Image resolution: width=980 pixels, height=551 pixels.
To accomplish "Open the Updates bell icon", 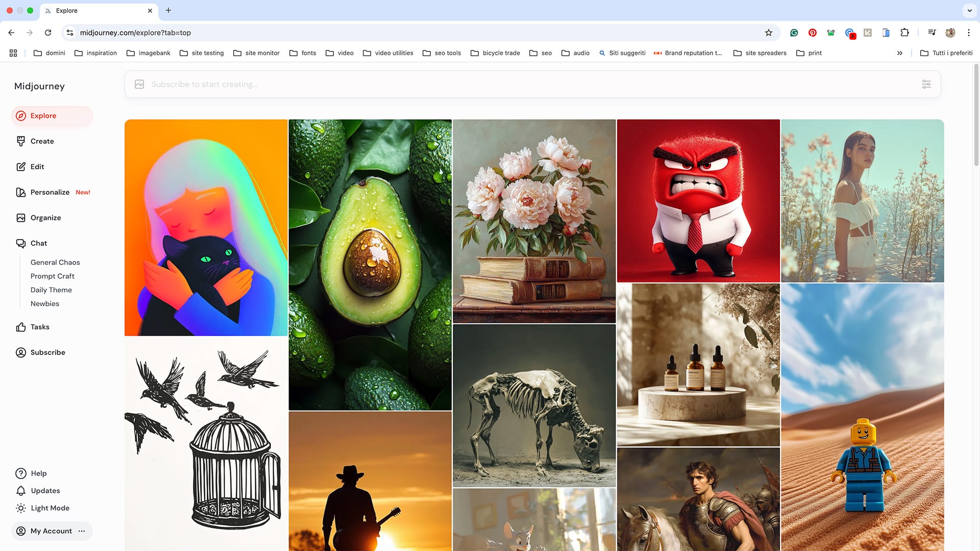I will point(21,491).
